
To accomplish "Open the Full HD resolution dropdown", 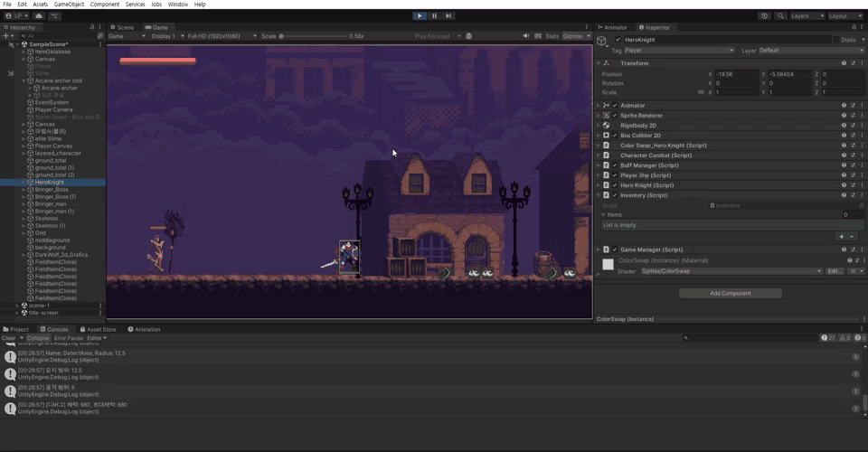I will click(222, 36).
